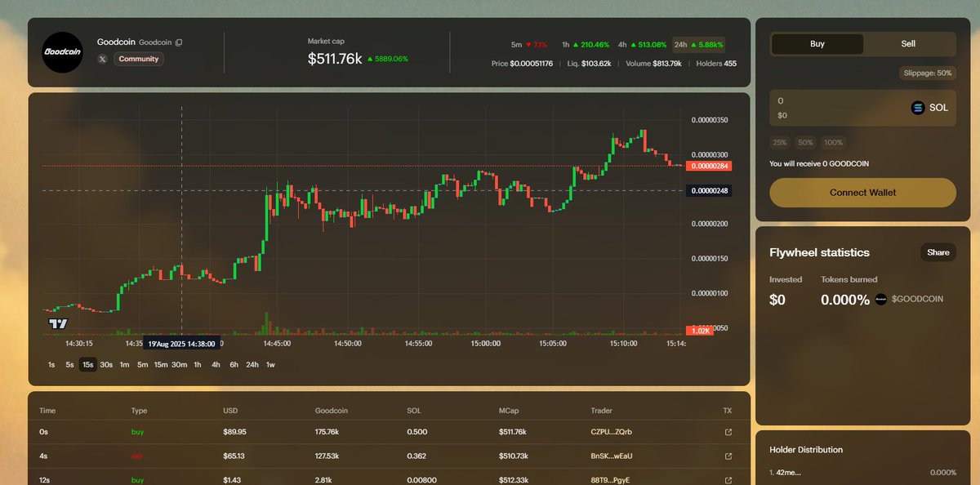Select the 4h price change period
The image size is (980, 485).
[x=643, y=45]
